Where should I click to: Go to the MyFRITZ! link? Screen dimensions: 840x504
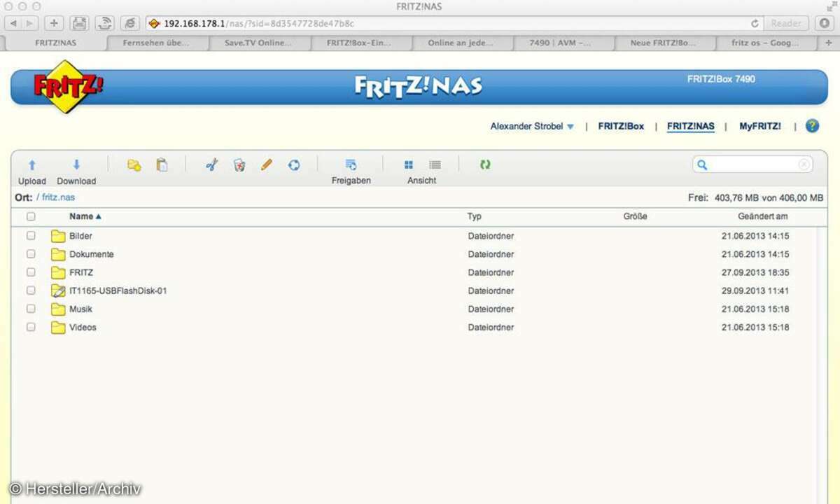[760, 127]
